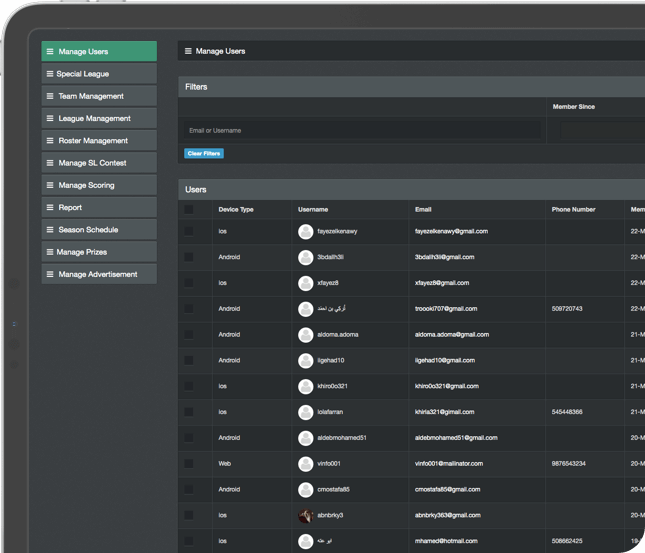Click the Clear Filters button
645x553 pixels.
pos(204,153)
